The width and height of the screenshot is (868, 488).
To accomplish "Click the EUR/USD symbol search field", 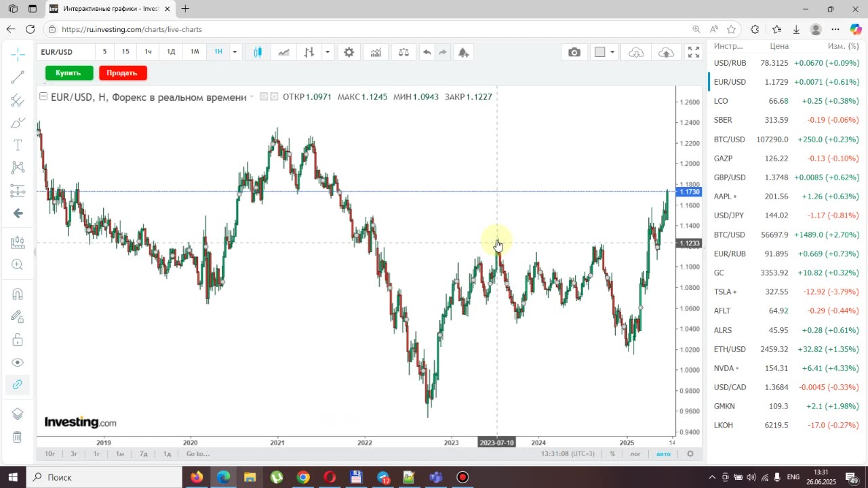I will pyautogui.click(x=65, y=52).
